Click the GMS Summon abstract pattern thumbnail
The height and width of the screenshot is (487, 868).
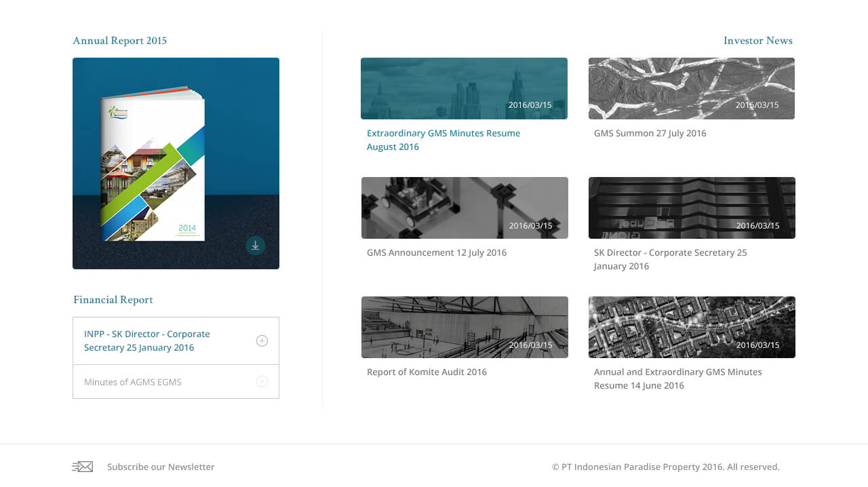tap(691, 88)
